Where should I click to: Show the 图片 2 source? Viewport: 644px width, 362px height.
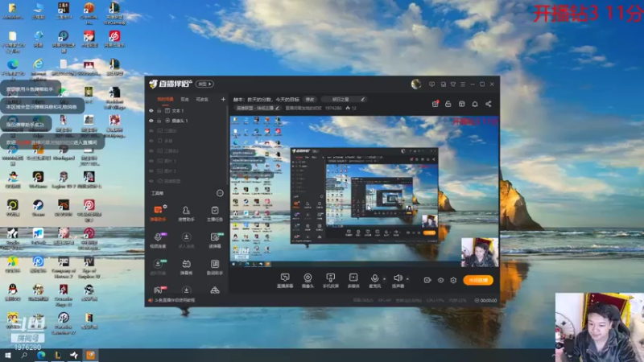click(151, 171)
